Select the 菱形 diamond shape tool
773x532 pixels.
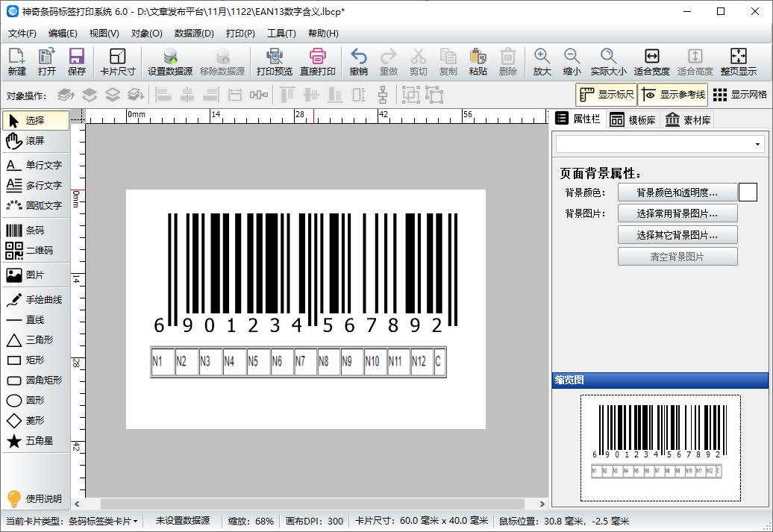click(36, 421)
